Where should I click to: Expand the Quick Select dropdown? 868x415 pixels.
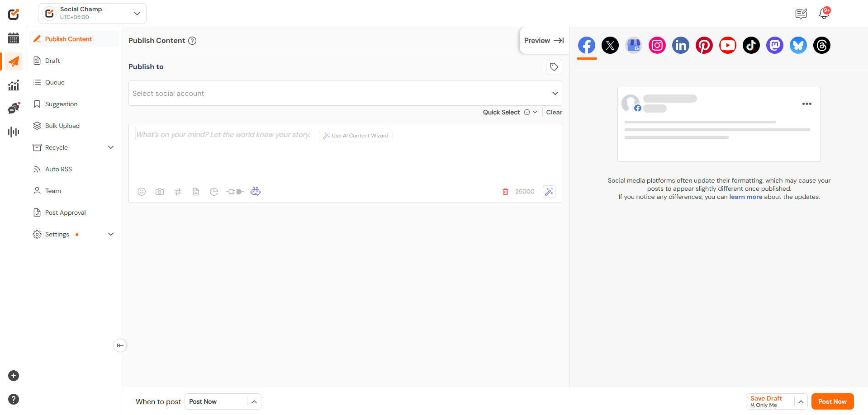pos(535,112)
